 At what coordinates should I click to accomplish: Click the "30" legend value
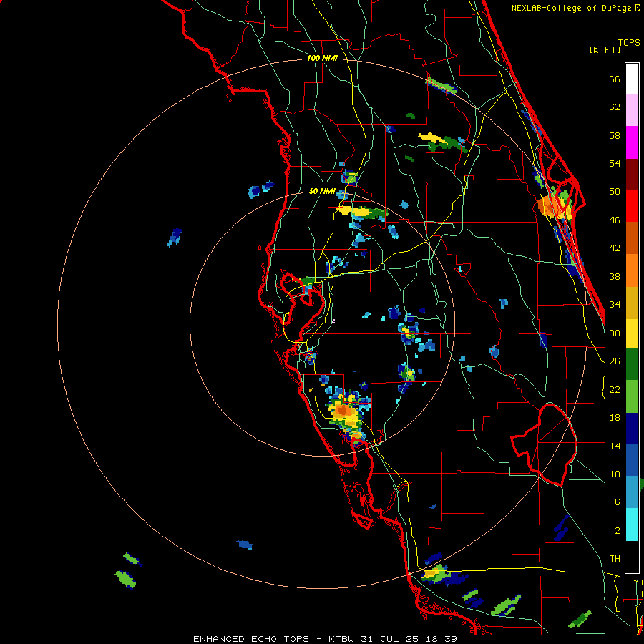[x=615, y=333]
